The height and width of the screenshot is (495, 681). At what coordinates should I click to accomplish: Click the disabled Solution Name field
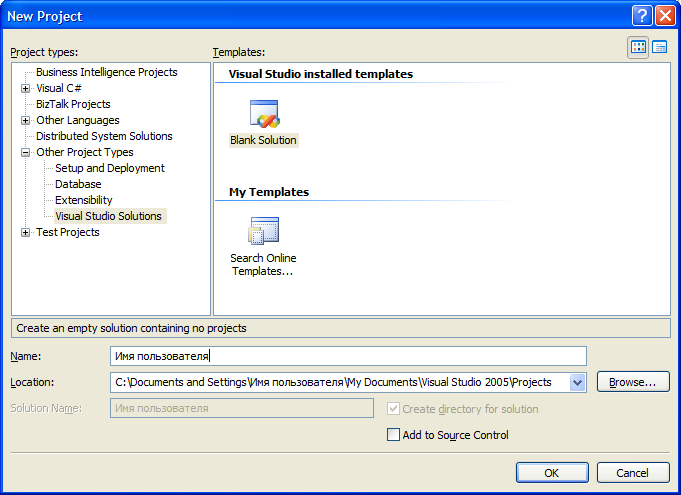pos(242,408)
